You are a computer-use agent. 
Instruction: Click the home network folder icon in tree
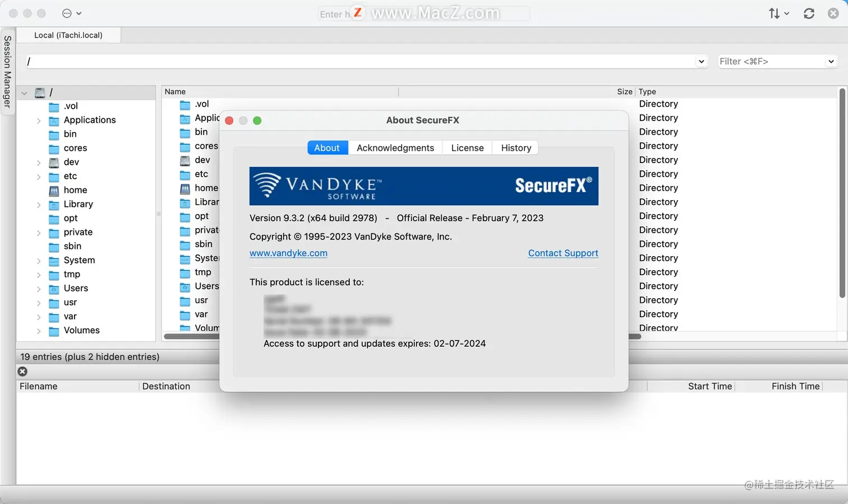[54, 191]
